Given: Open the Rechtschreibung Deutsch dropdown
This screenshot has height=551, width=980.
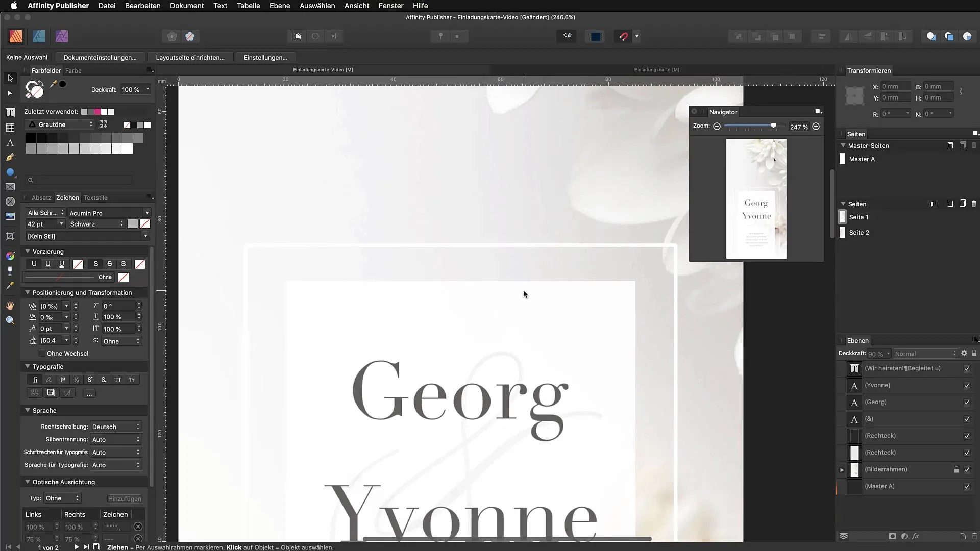Looking at the screenshot, I should tap(116, 427).
